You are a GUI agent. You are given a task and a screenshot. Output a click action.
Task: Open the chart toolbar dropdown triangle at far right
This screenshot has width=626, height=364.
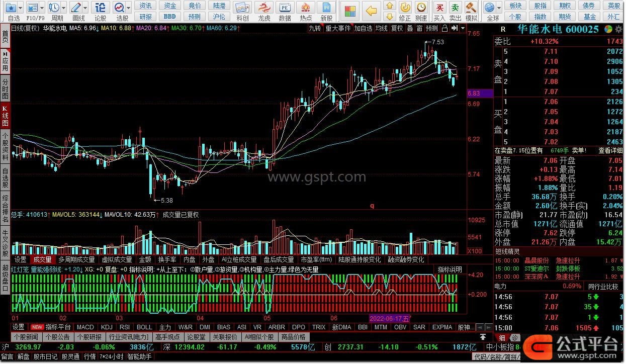463,29
